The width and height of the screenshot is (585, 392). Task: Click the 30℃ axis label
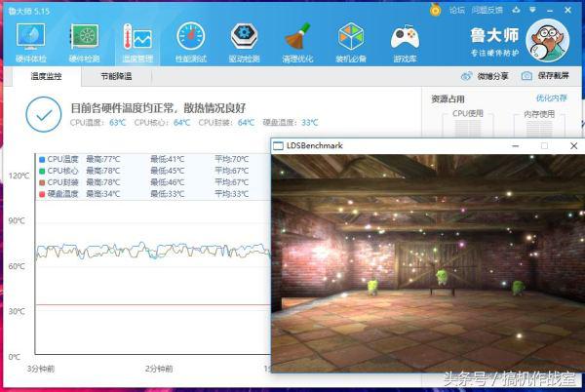pos(17,311)
